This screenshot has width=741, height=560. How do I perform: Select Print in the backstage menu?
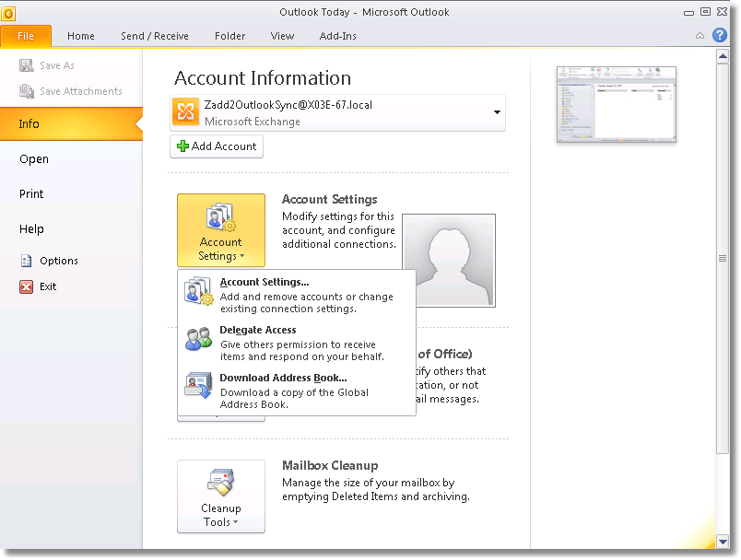(32, 194)
